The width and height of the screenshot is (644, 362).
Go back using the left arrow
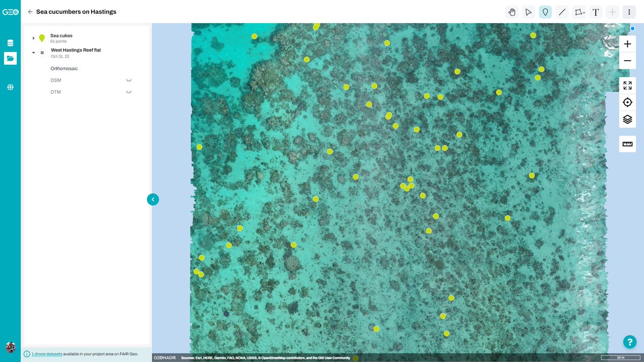click(30, 12)
